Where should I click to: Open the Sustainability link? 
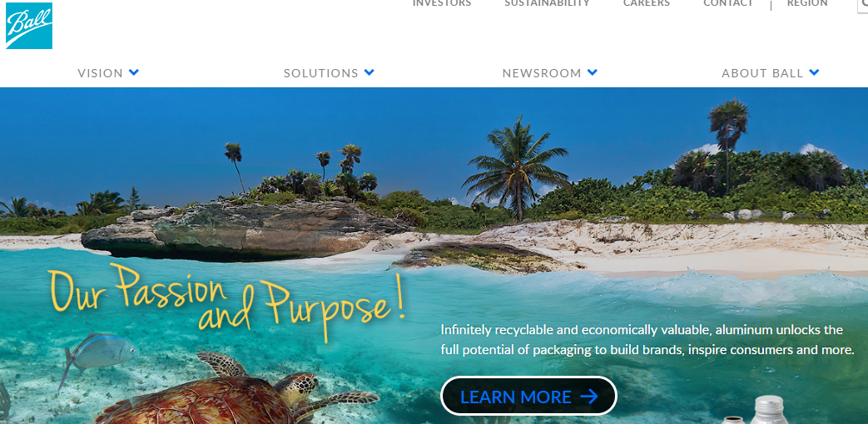click(x=547, y=3)
